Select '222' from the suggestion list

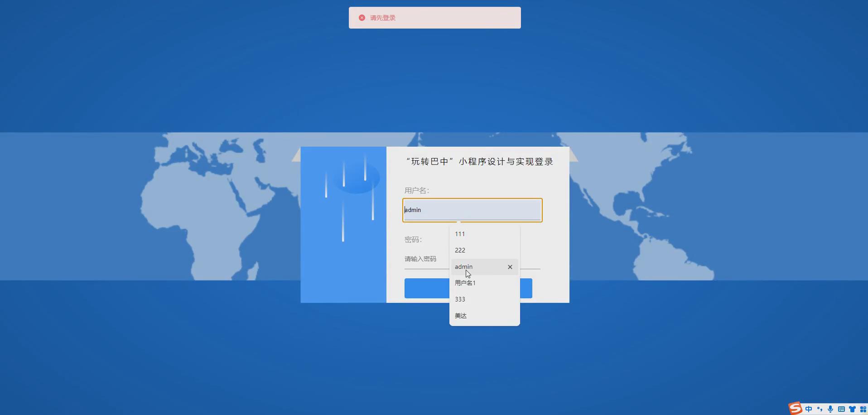pos(460,250)
